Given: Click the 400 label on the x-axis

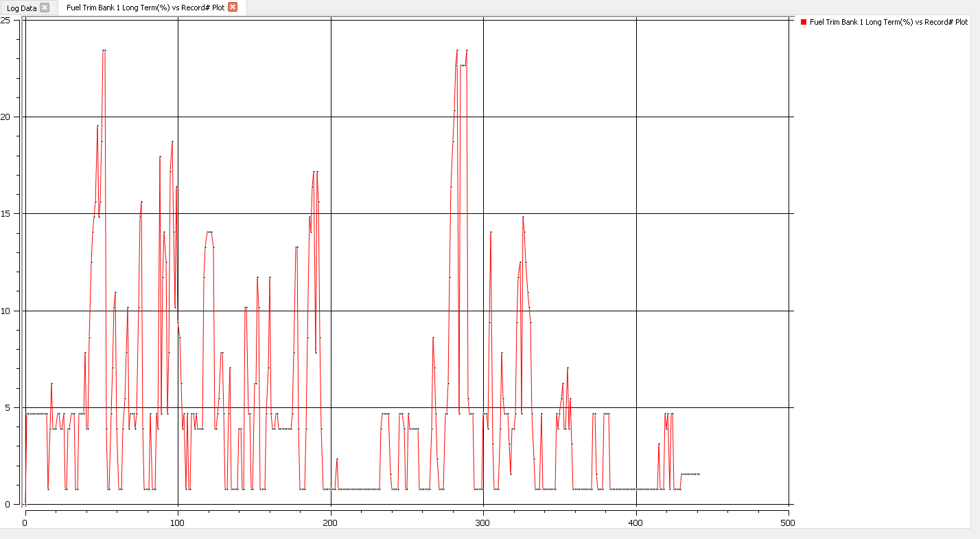Looking at the screenshot, I should (x=636, y=523).
